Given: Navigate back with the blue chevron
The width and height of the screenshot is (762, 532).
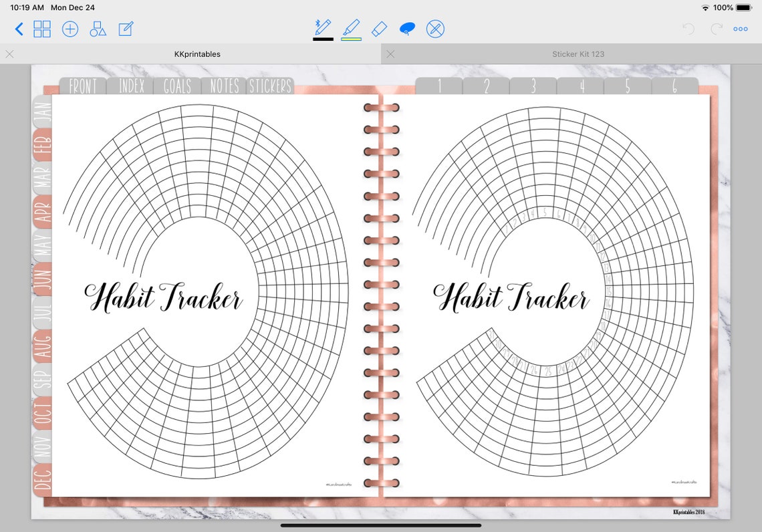Looking at the screenshot, I should tap(19, 29).
